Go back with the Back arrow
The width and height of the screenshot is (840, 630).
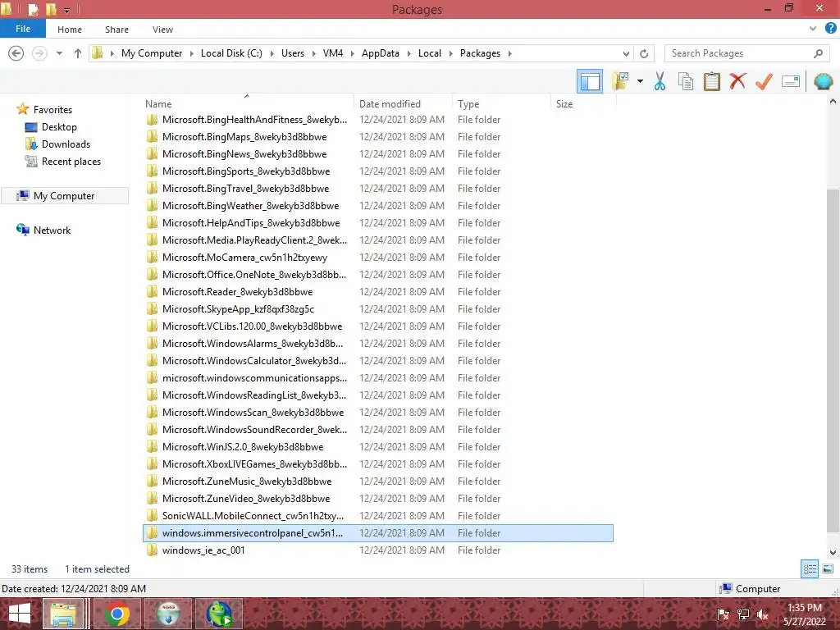pos(16,53)
